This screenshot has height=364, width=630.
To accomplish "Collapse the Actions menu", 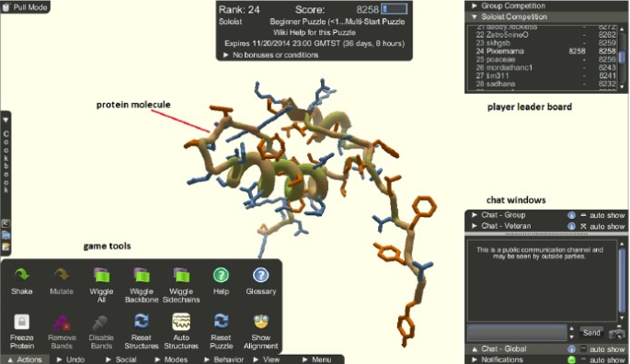I will coord(25,359).
